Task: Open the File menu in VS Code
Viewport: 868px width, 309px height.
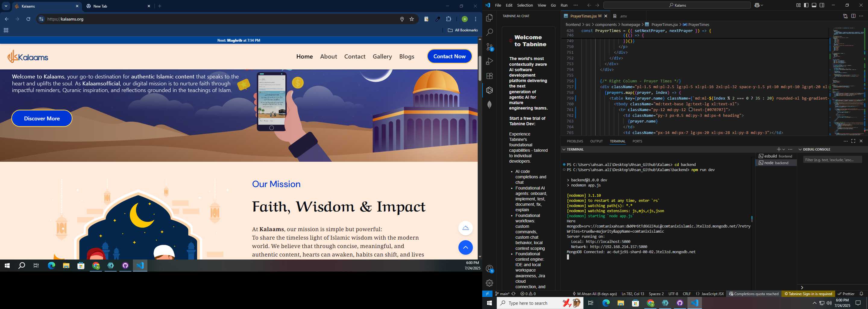Action: coord(498,5)
